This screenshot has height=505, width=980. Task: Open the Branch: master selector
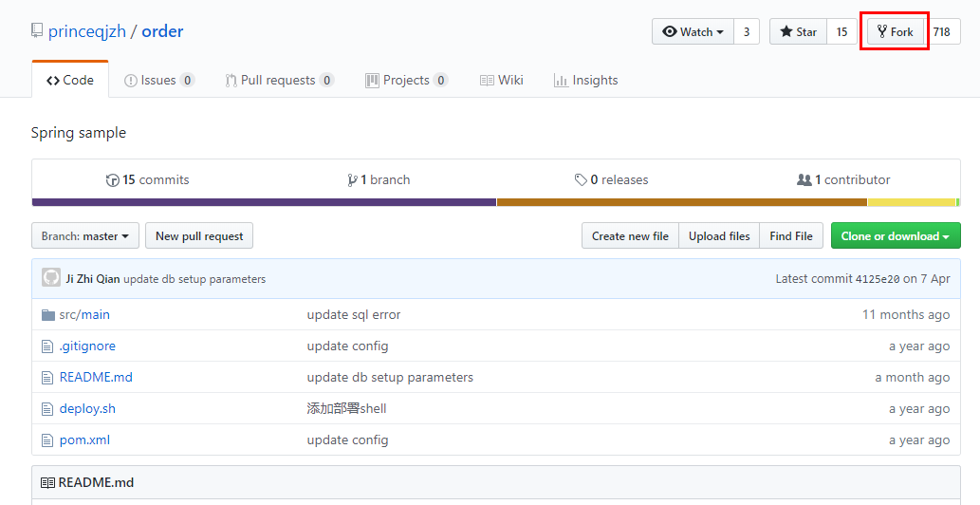click(85, 235)
